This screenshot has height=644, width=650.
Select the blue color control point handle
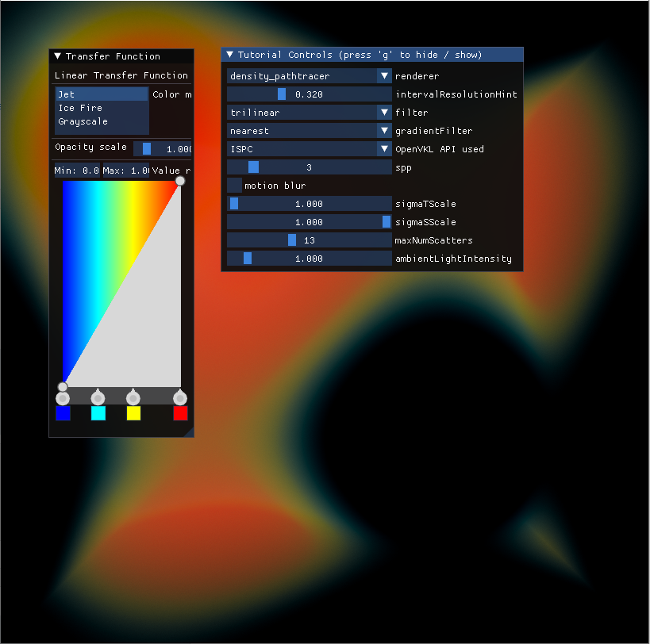63,398
